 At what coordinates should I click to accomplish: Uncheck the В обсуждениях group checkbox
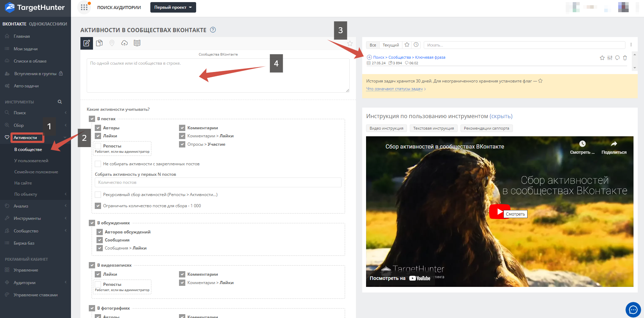[92, 223]
